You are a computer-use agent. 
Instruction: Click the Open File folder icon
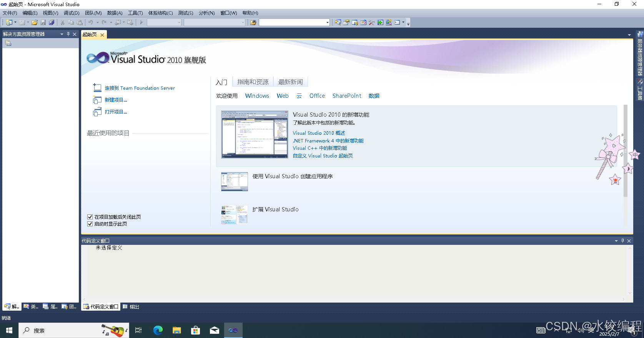(35, 22)
